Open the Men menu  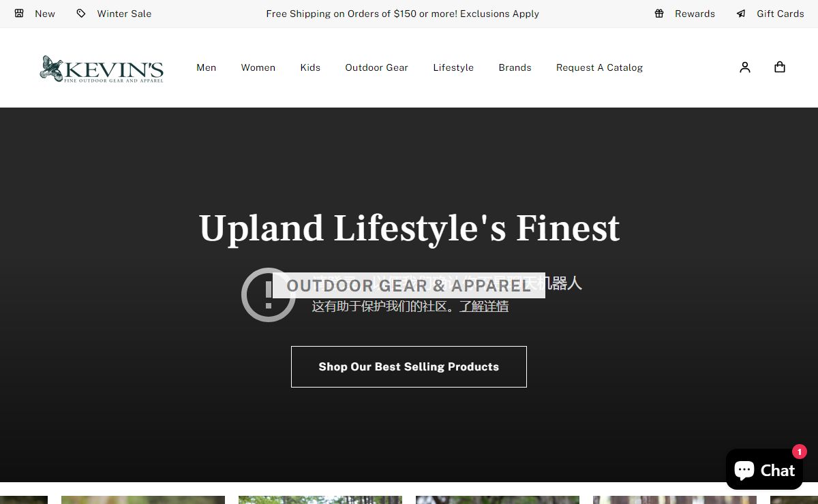pyautogui.click(x=207, y=67)
